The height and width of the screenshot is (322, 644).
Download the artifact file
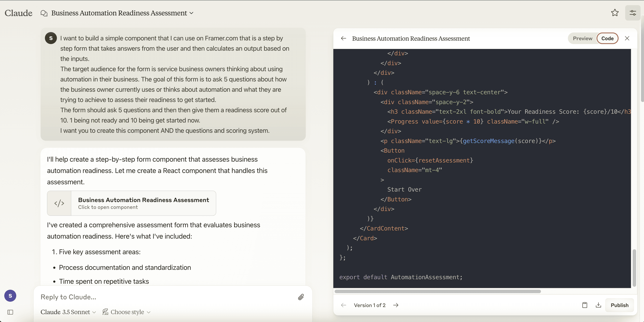click(x=598, y=305)
